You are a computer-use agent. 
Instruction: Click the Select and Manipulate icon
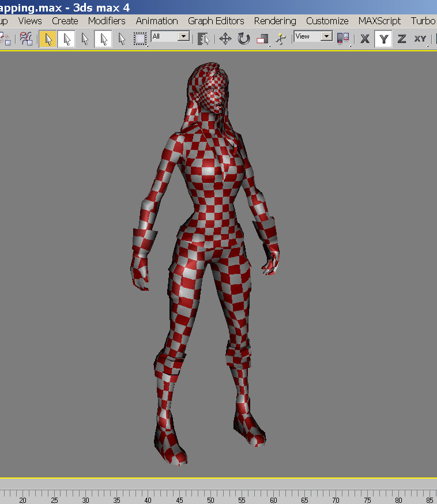coord(280,39)
